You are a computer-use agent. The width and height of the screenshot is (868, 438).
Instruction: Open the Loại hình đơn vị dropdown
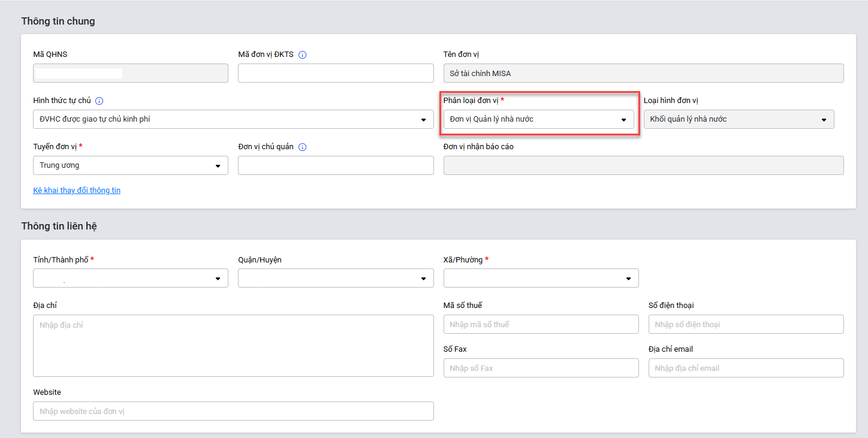tap(739, 119)
